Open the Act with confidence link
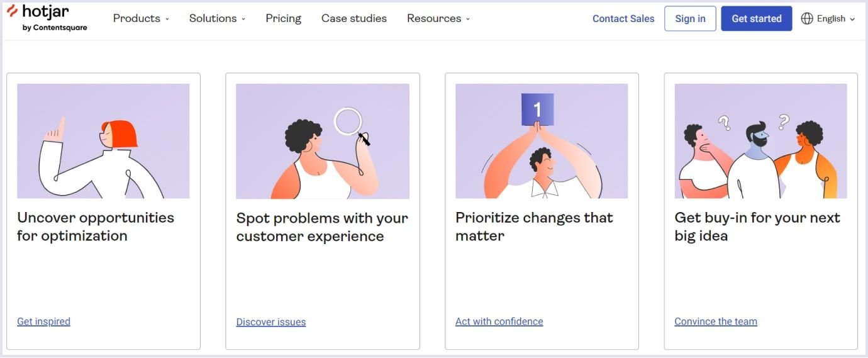The width and height of the screenshot is (868, 358). 499,322
